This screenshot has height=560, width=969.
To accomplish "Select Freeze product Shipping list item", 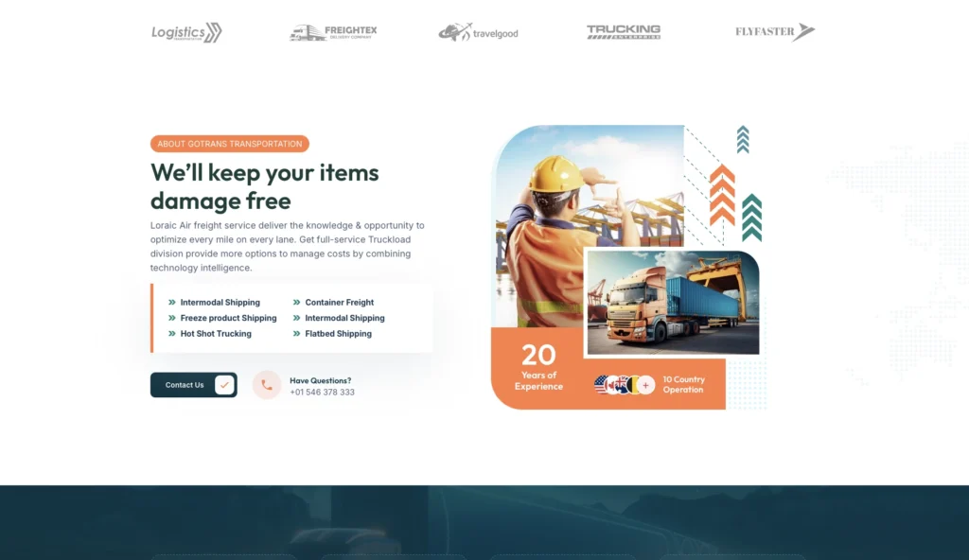I will pos(228,319).
